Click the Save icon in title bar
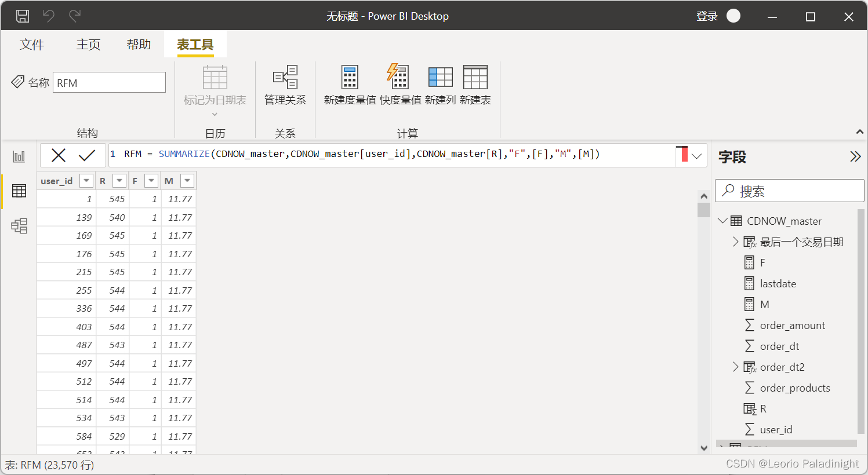This screenshot has width=868, height=475. [23, 16]
